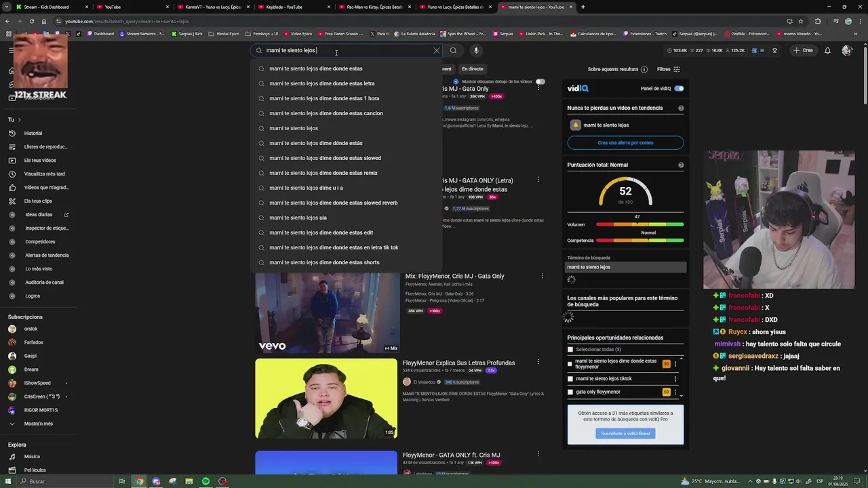The width and height of the screenshot is (868, 488).
Task: Open options for Mix FloyyMenor Gata Only
Action: [x=542, y=276]
